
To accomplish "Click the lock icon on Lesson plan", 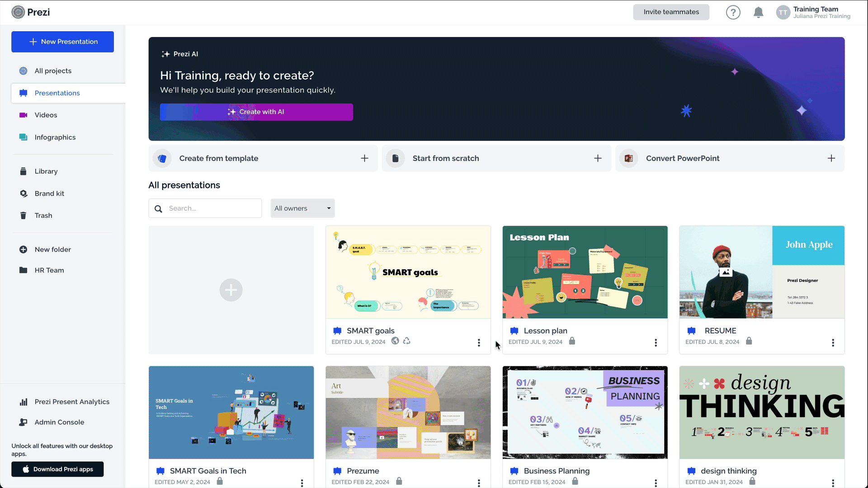I will click(x=572, y=341).
